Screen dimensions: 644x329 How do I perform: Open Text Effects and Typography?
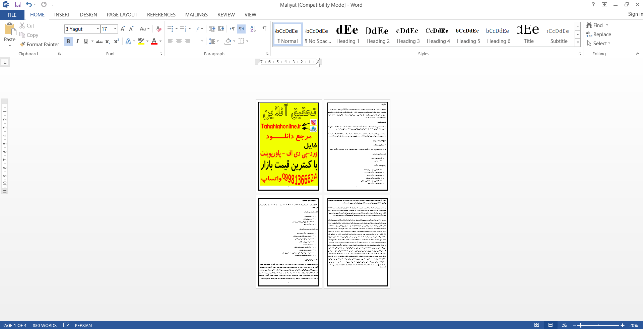point(128,41)
